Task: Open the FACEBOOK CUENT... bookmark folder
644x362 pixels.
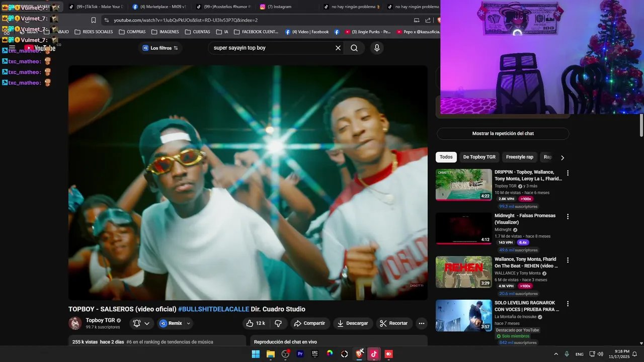Action: [x=256, y=32]
